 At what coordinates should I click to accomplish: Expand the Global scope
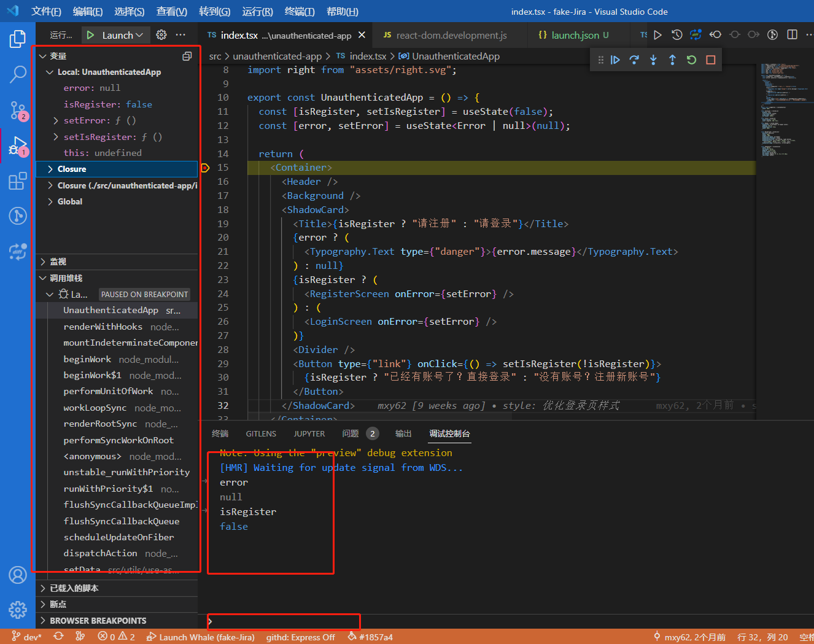point(117,201)
